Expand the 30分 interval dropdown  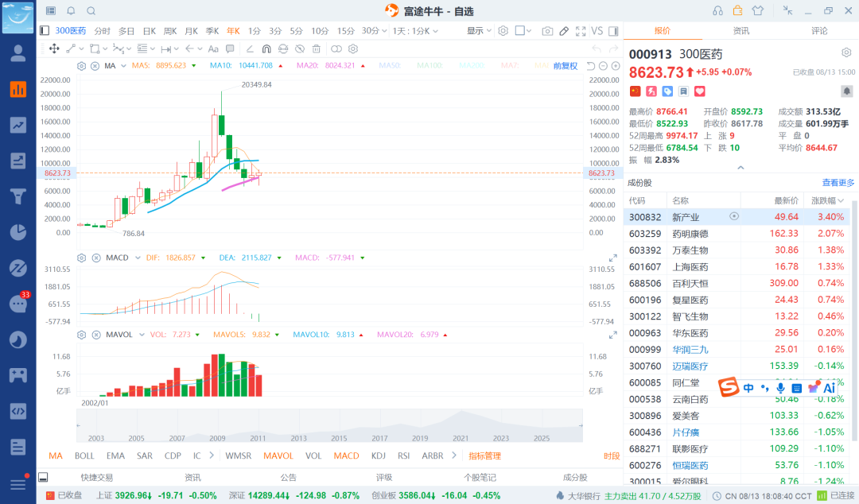pos(384,31)
